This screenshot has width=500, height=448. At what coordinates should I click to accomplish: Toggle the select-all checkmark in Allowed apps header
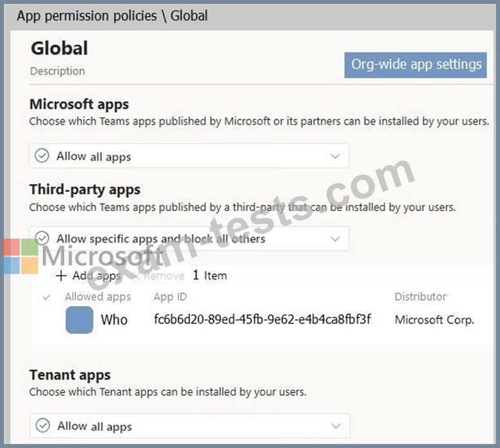(x=46, y=297)
